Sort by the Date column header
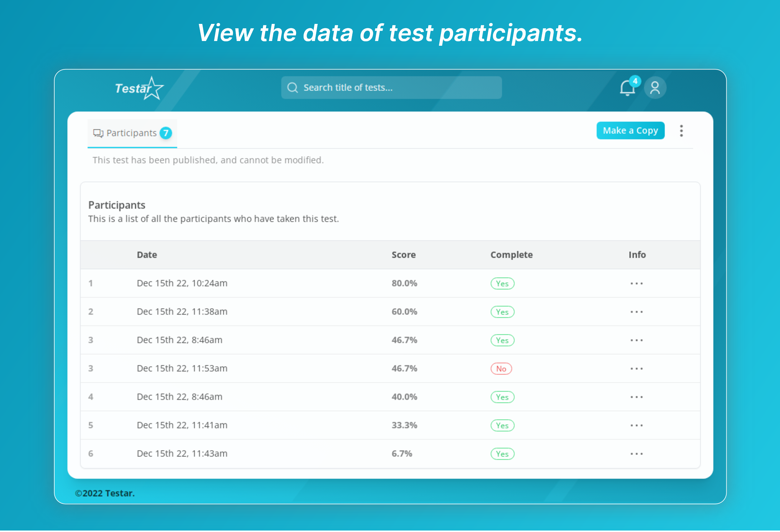The image size is (780, 532). click(x=147, y=255)
